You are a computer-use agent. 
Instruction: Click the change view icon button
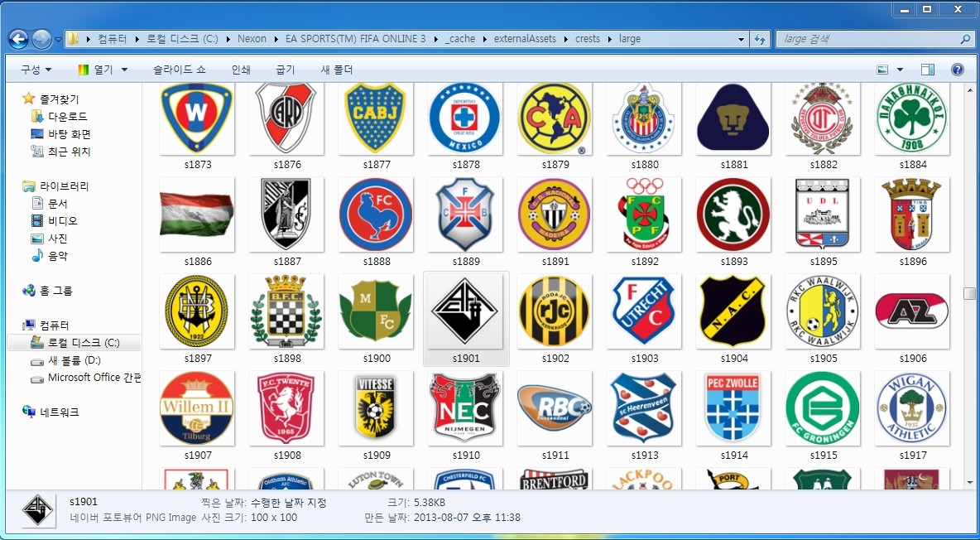pos(882,70)
